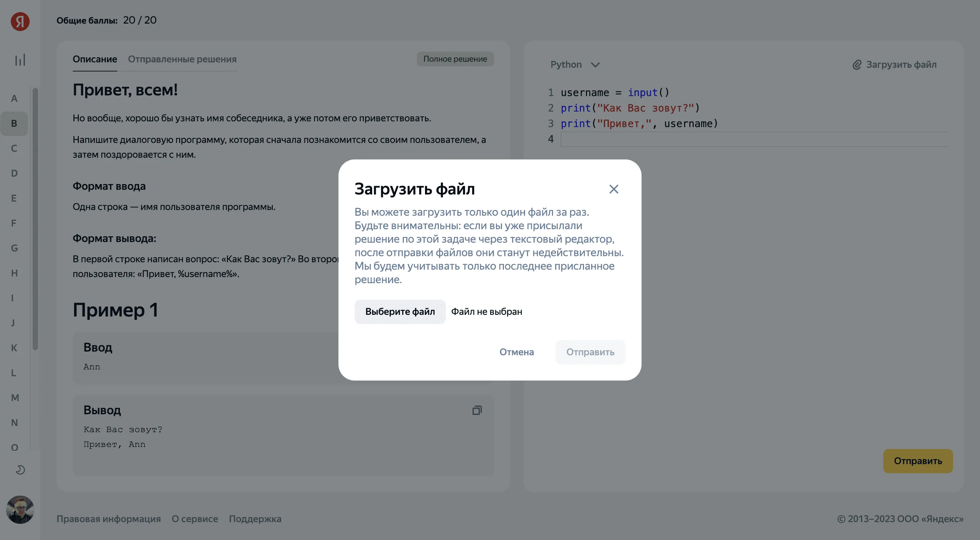Click empty line 4 in code editor

point(754,139)
